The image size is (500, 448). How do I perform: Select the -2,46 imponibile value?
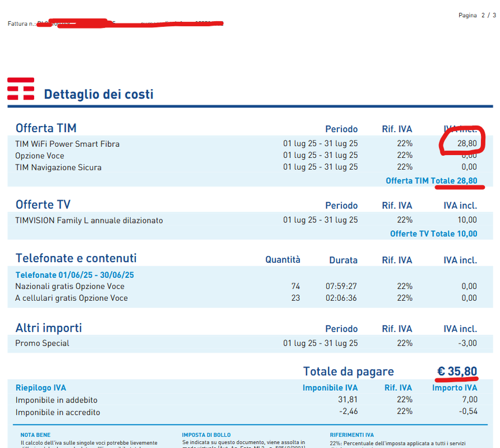tap(348, 412)
